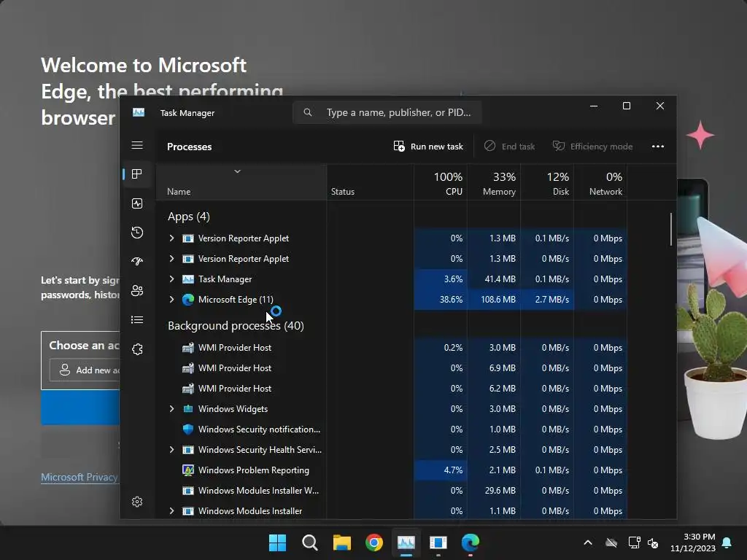Click the Windows Widgets process icon

[x=188, y=408]
